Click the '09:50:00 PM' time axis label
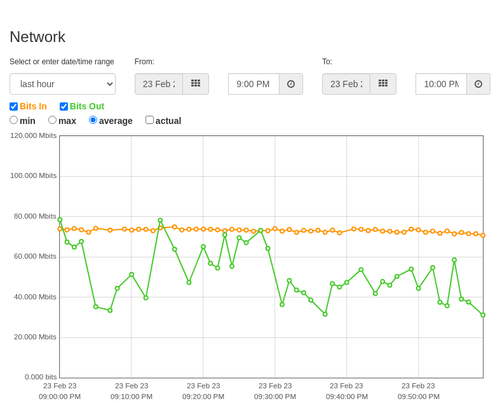 (x=418, y=397)
